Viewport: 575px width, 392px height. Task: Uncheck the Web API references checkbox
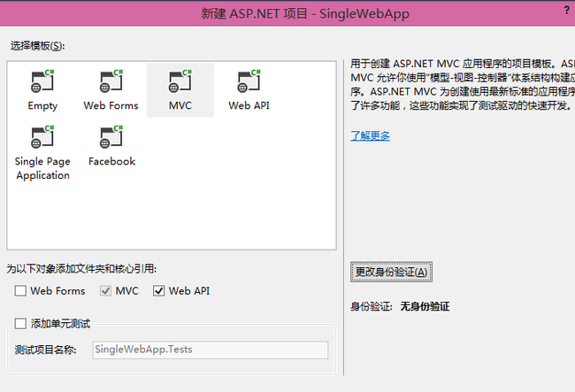[158, 291]
